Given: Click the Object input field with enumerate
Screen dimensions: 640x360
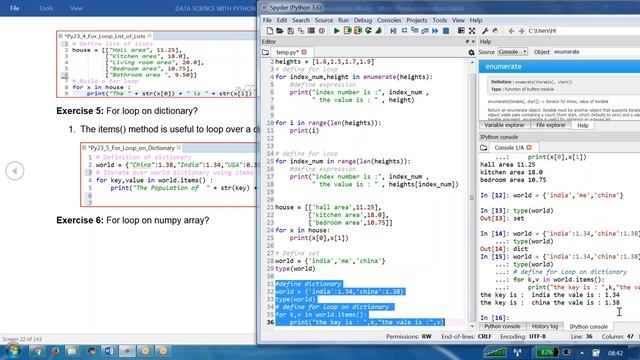Looking at the screenshot, I should pos(596,52).
